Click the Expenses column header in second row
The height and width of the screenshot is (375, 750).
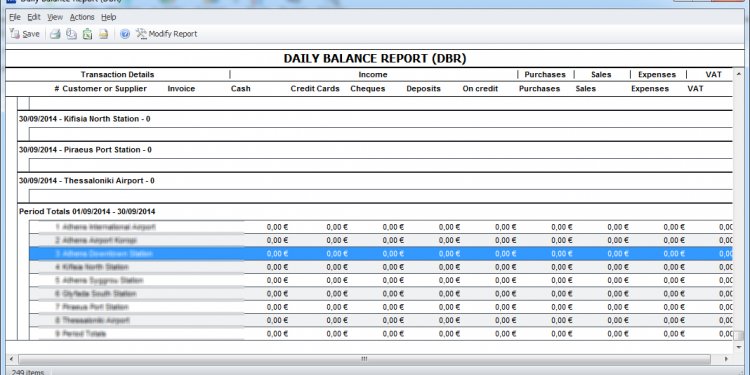[650, 88]
